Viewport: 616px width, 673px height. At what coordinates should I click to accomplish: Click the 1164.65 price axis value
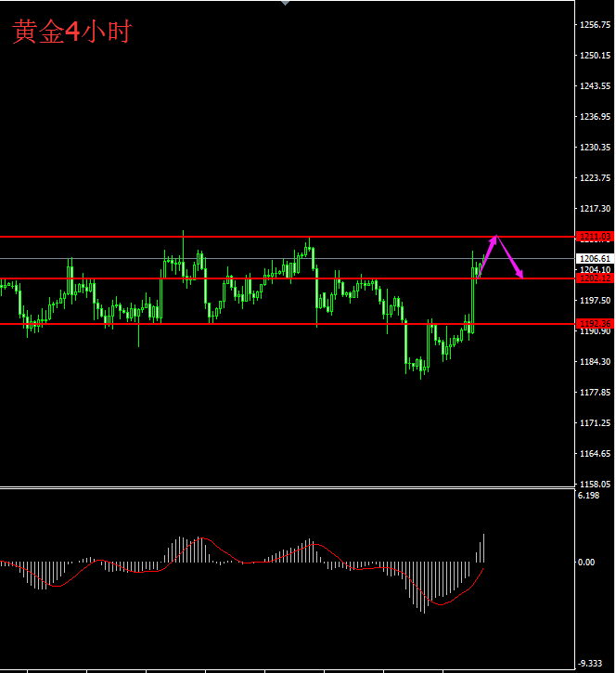click(595, 454)
